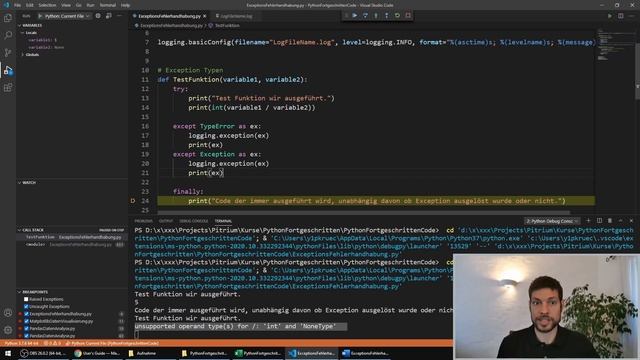The image size is (640, 360).
Task: Select TestFunktion frame in call stack
Action: (72, 237)
